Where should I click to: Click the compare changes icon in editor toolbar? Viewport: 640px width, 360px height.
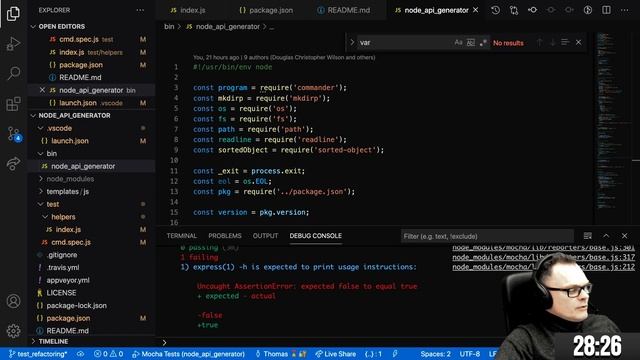(513, 10)
